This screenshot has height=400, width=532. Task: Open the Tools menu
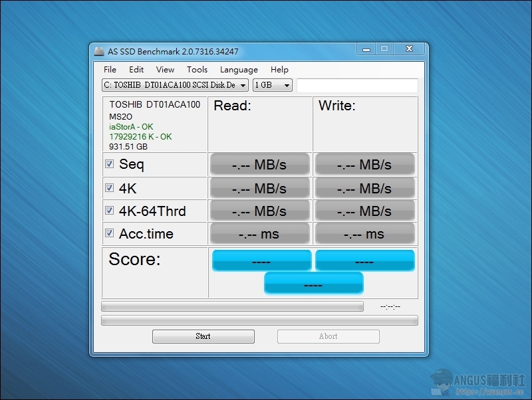(x=197, y=69)
